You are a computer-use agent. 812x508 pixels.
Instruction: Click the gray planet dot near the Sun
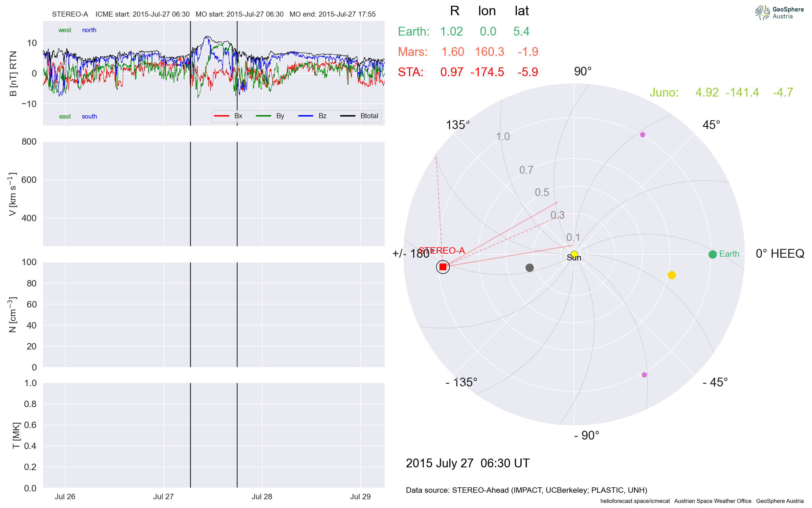click(529, 268)
